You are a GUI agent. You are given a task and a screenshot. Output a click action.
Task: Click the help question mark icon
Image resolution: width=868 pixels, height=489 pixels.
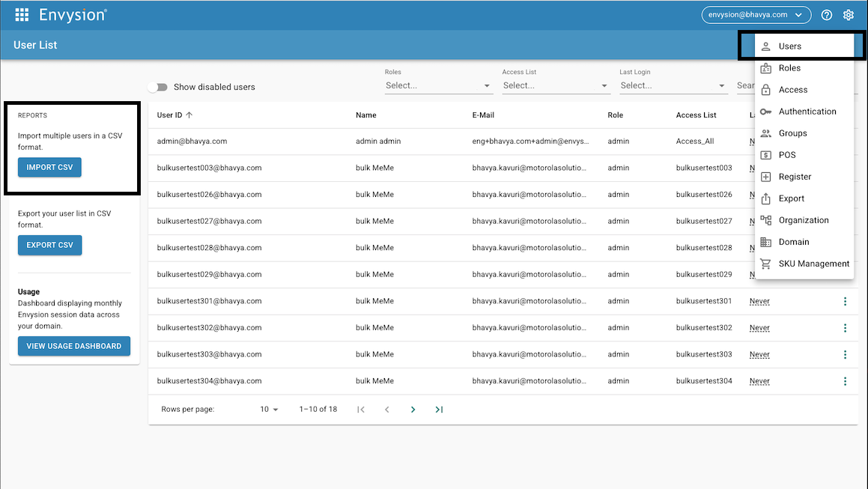(826, 14)
